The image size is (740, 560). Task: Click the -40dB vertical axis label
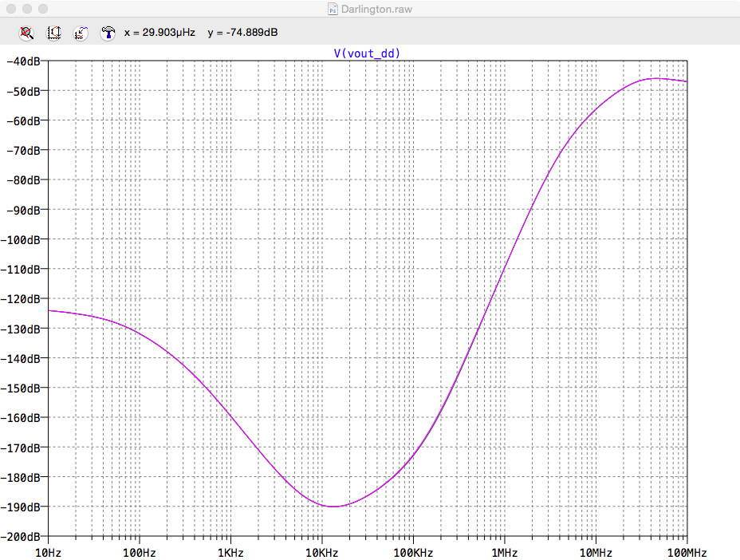point(23,61)
